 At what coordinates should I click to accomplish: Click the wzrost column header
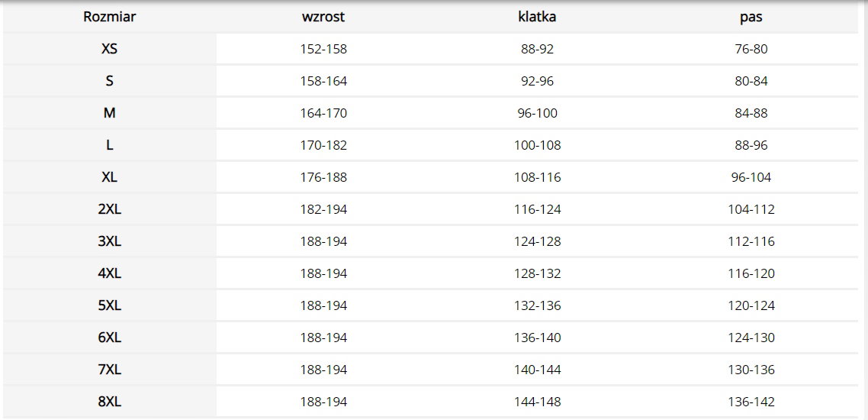[x=323, y=17]
